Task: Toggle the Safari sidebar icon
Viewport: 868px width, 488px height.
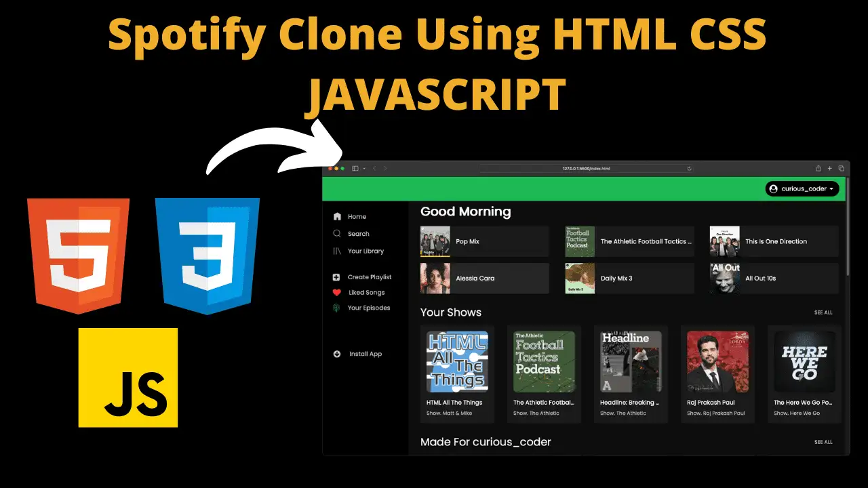Action: [x=355, y=168]
